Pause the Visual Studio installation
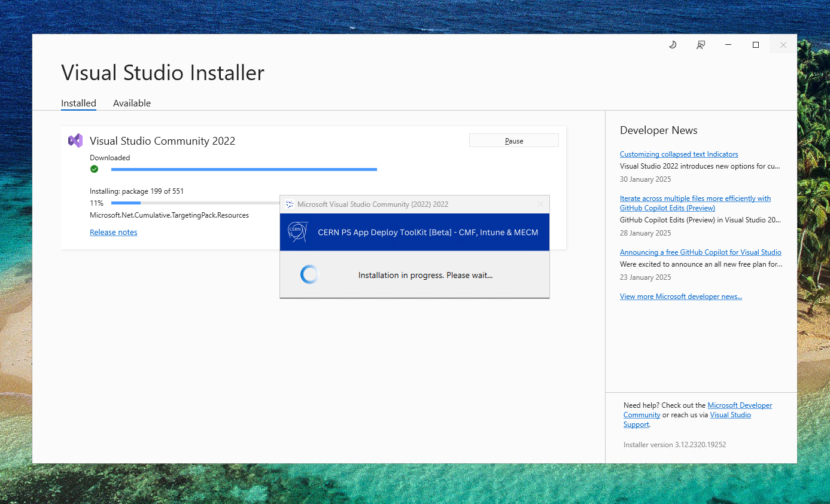 pos(513,141)
